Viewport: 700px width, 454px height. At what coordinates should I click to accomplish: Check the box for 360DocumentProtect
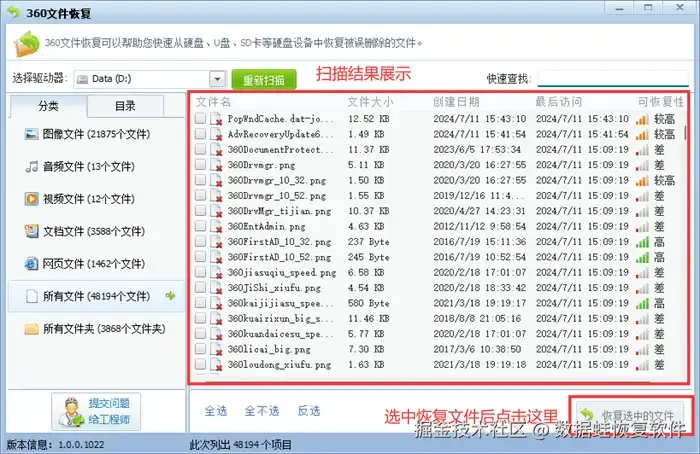(x=200, y=149)
